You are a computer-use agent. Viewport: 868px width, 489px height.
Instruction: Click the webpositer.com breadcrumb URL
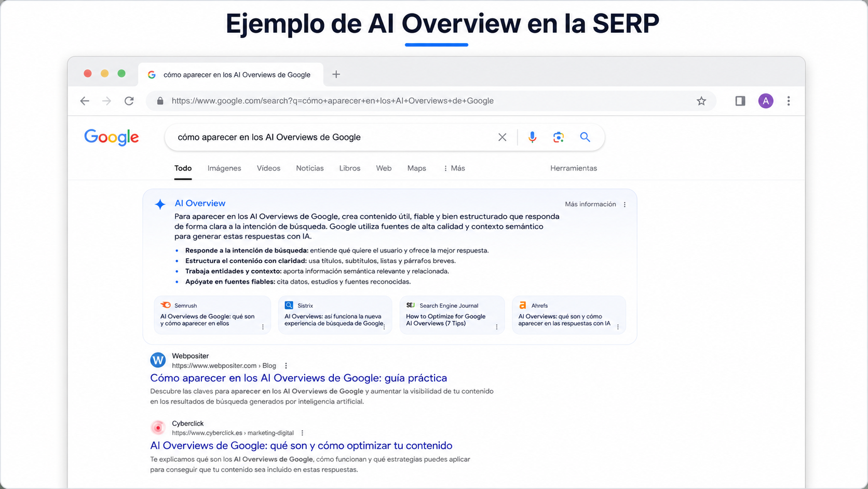(224, 366)
